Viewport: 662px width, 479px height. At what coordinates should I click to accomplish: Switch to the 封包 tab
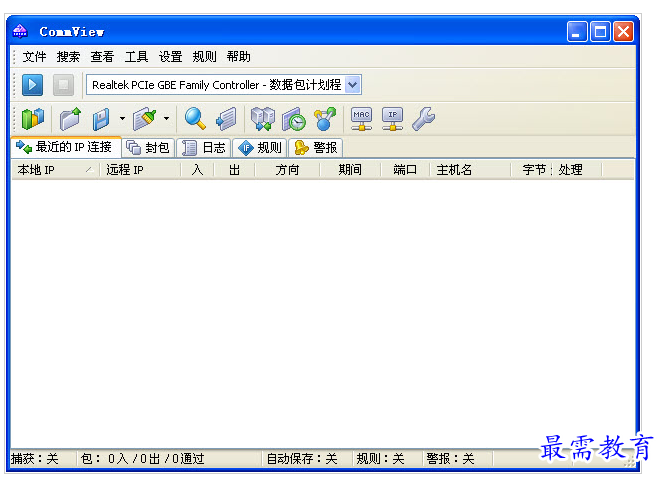[x=148, y=148]
